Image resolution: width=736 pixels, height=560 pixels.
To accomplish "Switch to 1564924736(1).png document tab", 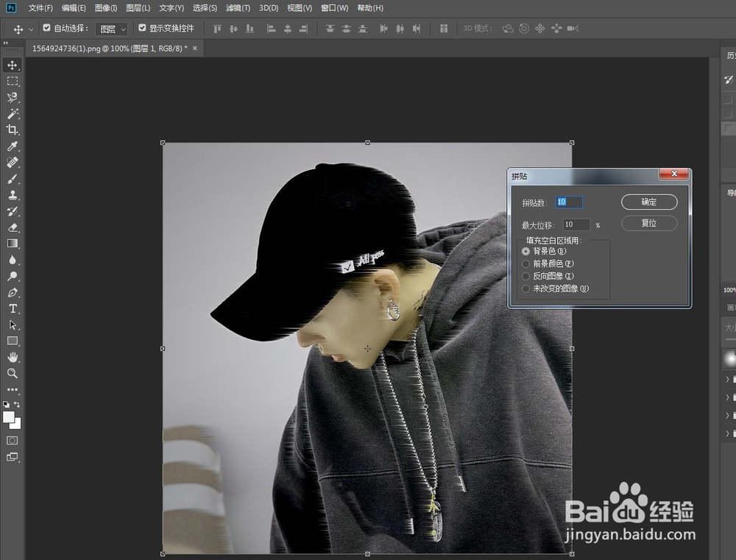I will pos(110,49).
